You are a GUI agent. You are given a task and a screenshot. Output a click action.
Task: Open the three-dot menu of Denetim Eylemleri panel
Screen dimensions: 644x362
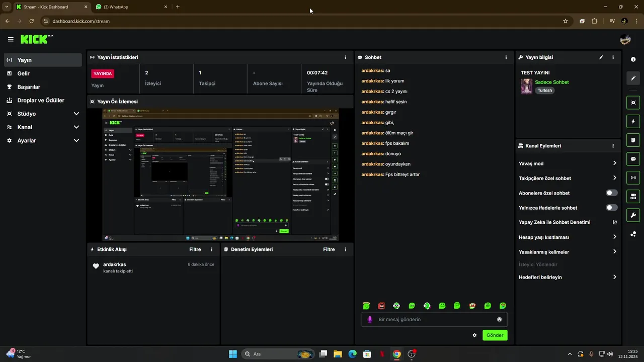(x=345, y=249)
